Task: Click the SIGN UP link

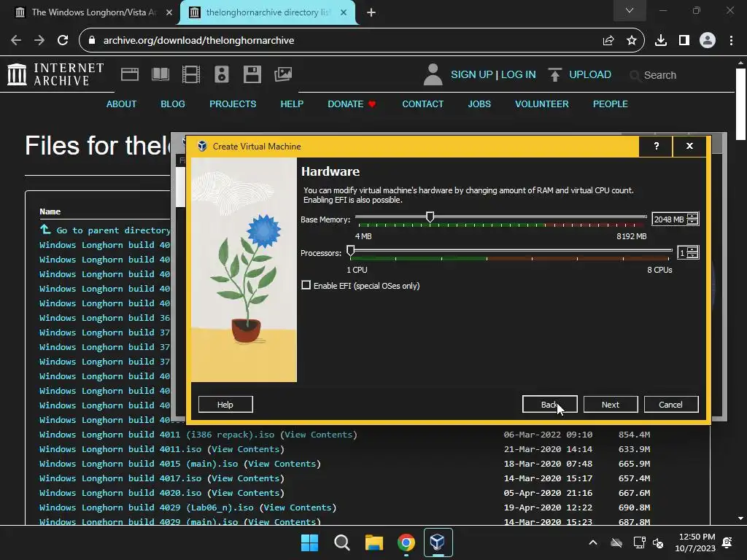Action: (472, 75)
